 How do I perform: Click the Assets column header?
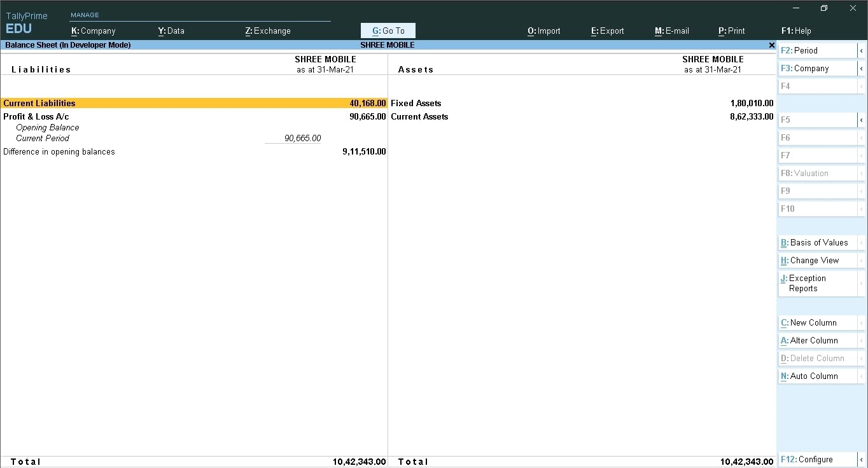click(x=416, y=69)
